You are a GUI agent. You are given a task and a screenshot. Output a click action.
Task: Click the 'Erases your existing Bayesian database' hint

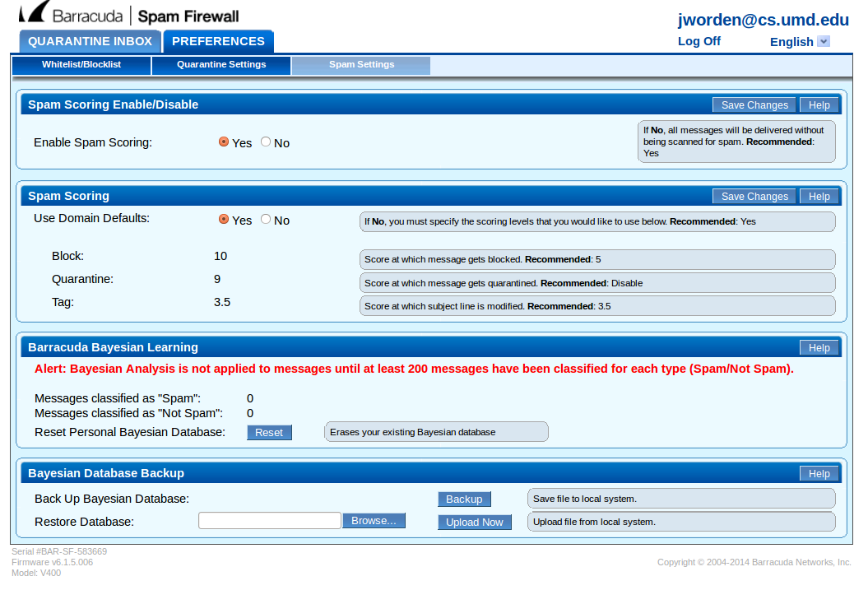pyautogui.click(x=436, y=432)
